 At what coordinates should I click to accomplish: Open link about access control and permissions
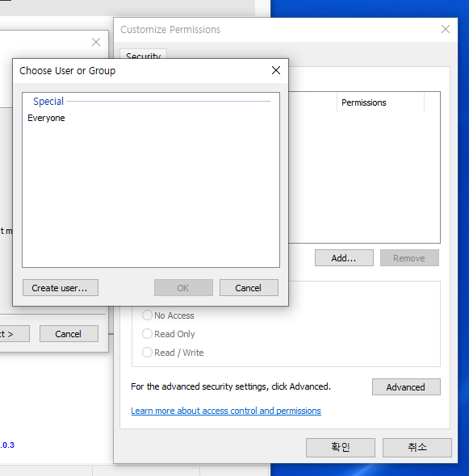pyautogui.click(x=226, y=411)
